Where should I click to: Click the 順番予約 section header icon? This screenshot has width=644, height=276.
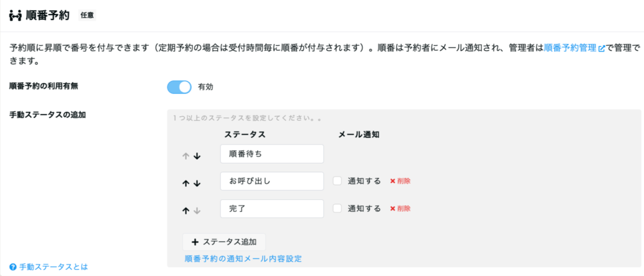[x=16, y=16]
